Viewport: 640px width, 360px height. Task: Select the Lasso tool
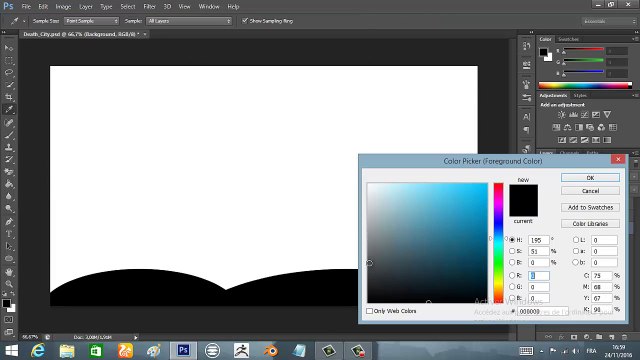(9, 73)
